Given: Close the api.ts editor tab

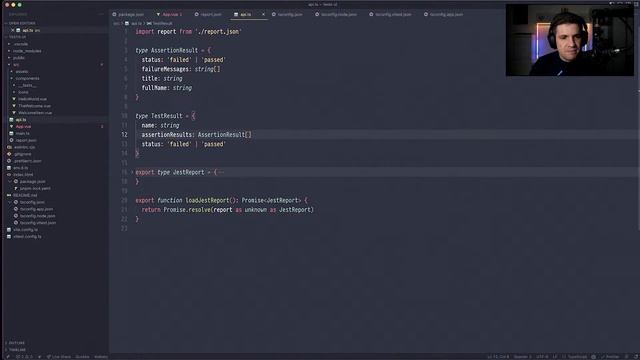Looking at the screenshot, I should point(263,14).
